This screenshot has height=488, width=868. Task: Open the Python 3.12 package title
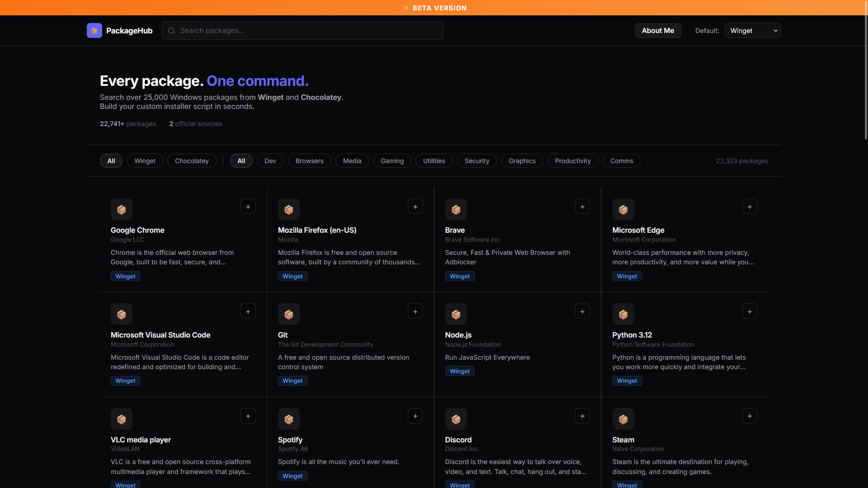632,335
